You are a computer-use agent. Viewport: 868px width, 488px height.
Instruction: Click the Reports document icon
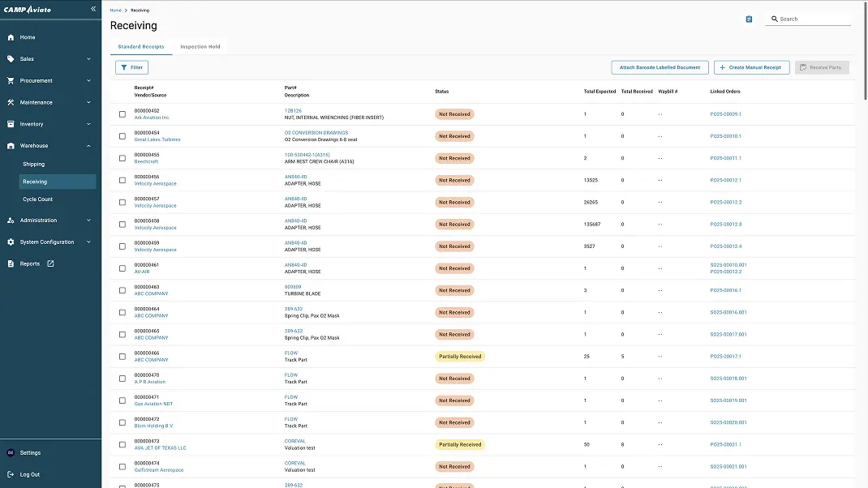[11, 264]
